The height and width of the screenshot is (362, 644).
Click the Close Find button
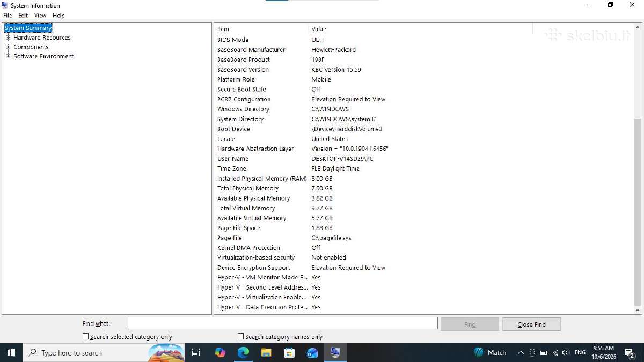click(531, 324)
